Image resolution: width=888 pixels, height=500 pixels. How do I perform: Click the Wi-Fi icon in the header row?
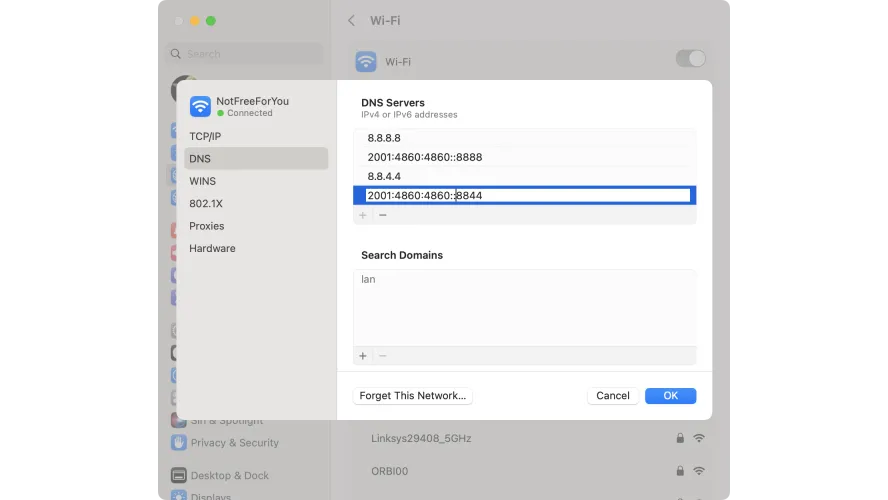366,61
